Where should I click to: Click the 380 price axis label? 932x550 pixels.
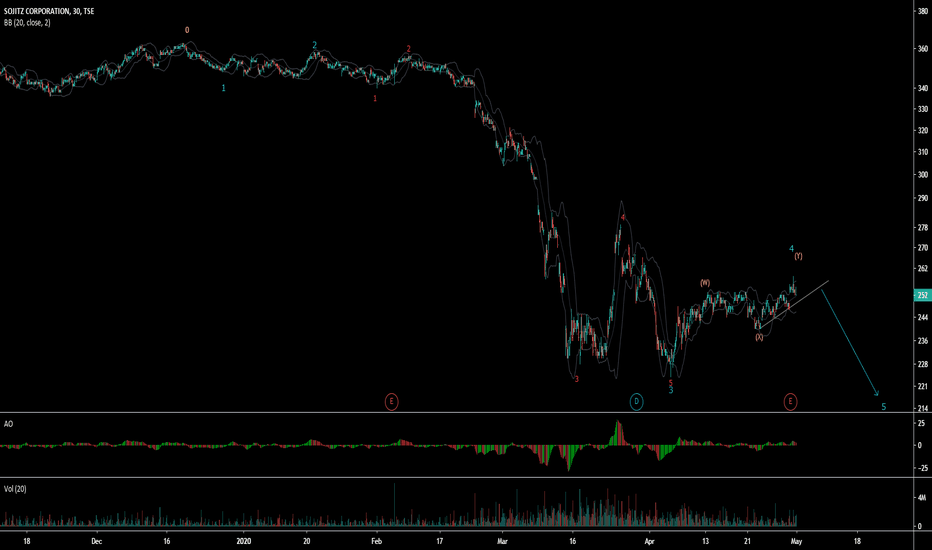point(922,11)
